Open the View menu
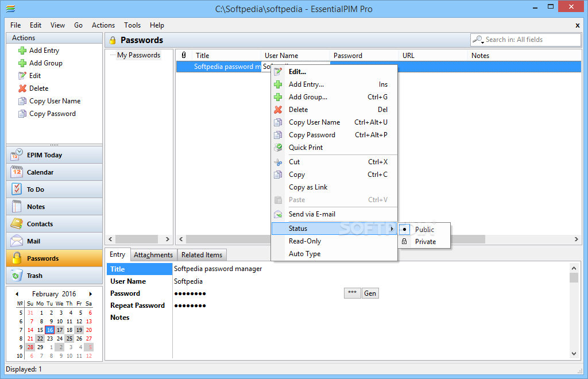 point(57,25)
